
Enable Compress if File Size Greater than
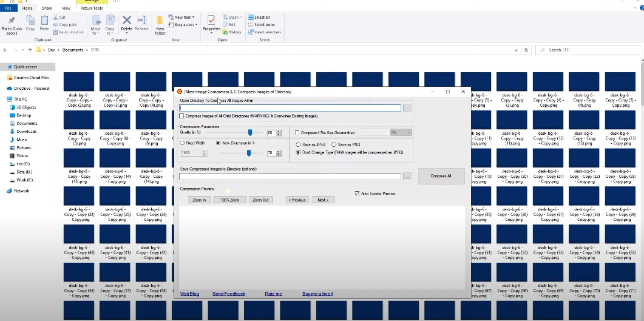click(x=297, y=133)
